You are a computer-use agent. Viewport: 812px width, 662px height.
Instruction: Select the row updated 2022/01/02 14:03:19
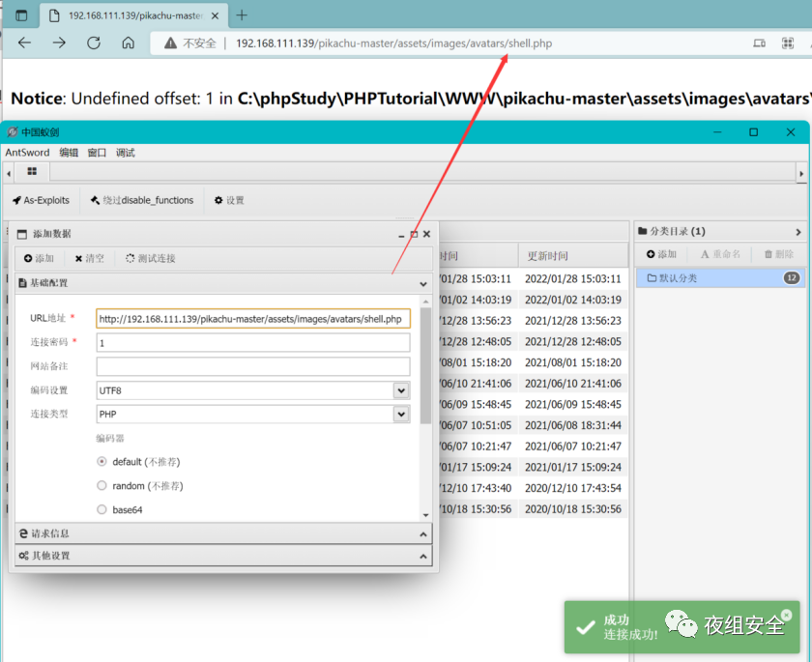pos(533,300)
